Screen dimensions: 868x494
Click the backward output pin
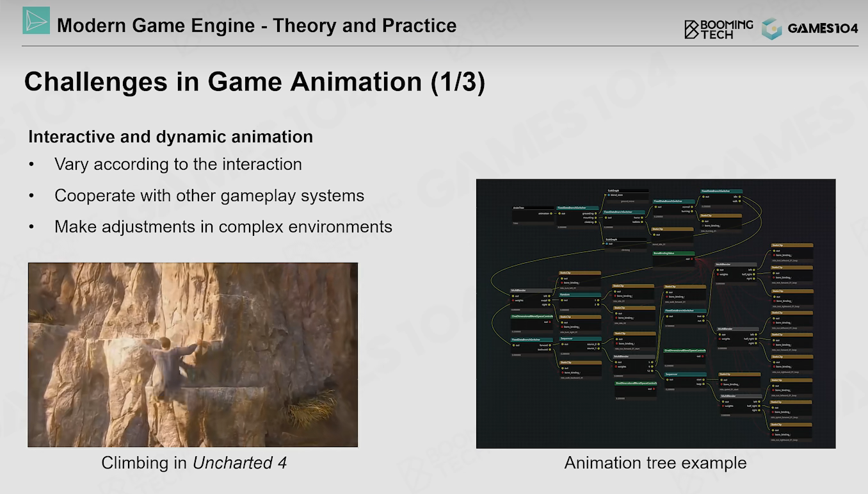tap(550, 350)
